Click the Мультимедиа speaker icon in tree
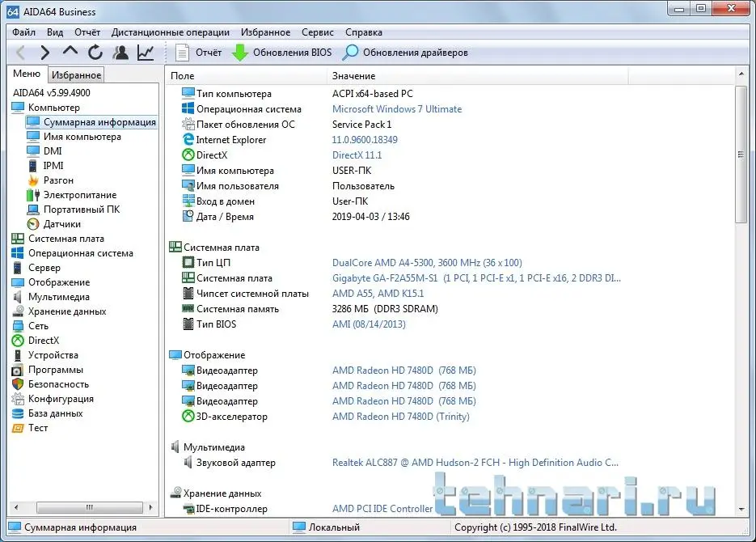Viewport: 756px width, 542px height. tap(18, 297)
